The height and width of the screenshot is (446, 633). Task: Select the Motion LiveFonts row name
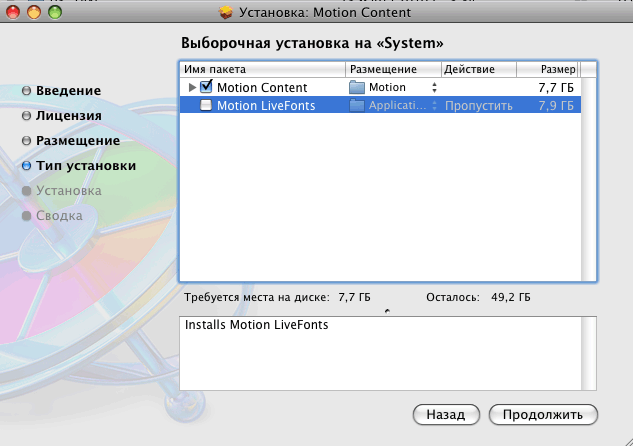(266, 106)
